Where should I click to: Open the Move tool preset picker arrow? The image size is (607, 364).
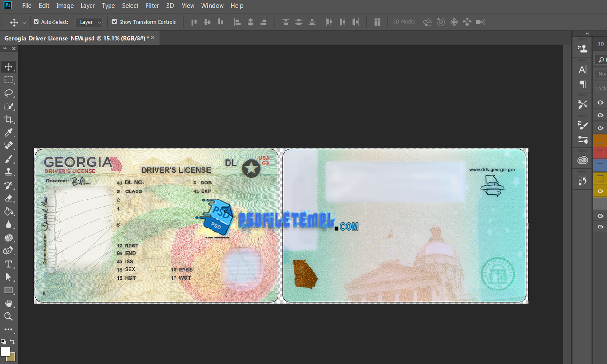pyautogui.click(x=24, y=22)
